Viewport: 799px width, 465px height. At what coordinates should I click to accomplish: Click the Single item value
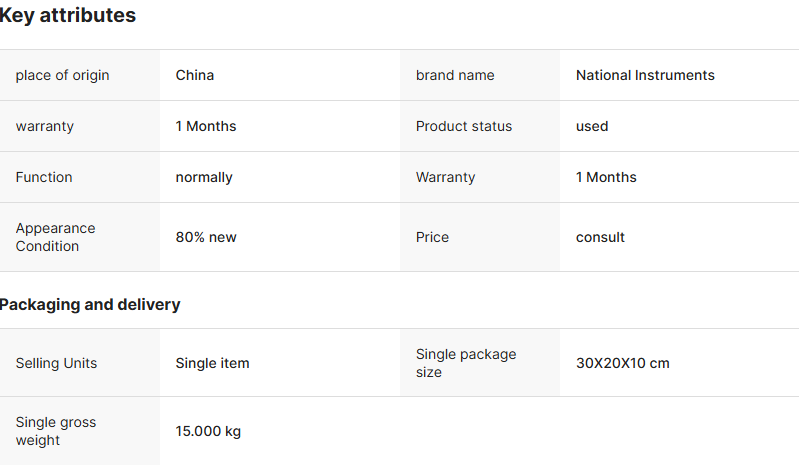212,363
